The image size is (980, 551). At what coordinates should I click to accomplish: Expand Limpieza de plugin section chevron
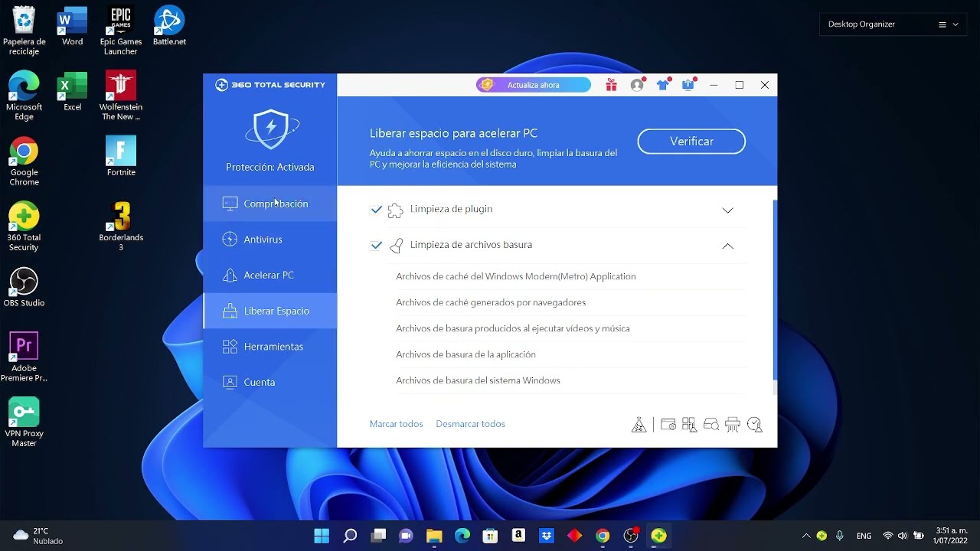pos(727,210)
